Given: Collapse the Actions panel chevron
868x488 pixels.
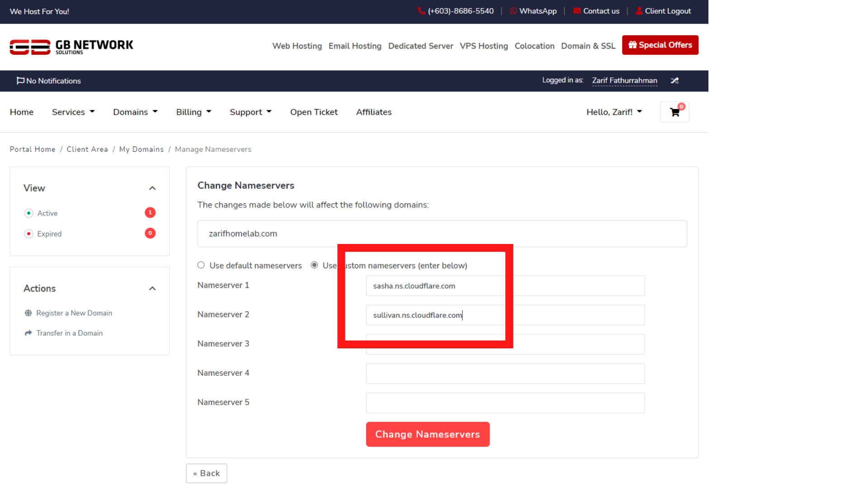Looking at the screenshot, I should tap(152, 288).
